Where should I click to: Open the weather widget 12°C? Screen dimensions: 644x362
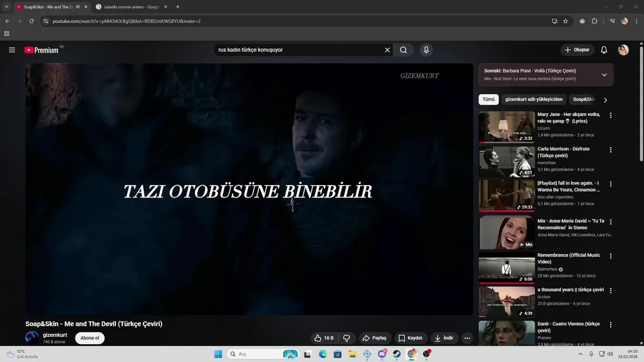tap(22, 354)
